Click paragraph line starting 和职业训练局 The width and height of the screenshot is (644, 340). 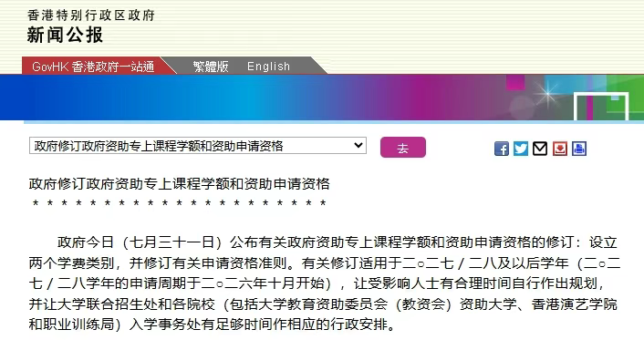(x=213, y=325)
